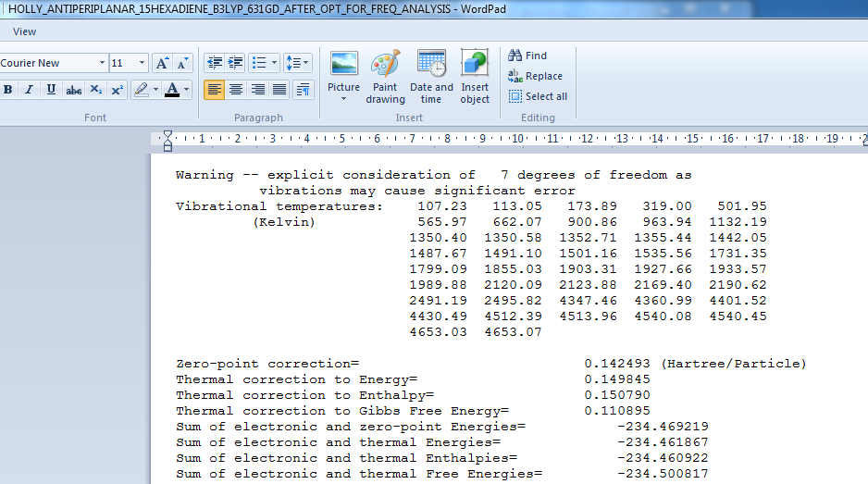The width and height of the screenshot is (868, 484).
Task: Expand the font color dropdown arrow
Action: point(187,90)
